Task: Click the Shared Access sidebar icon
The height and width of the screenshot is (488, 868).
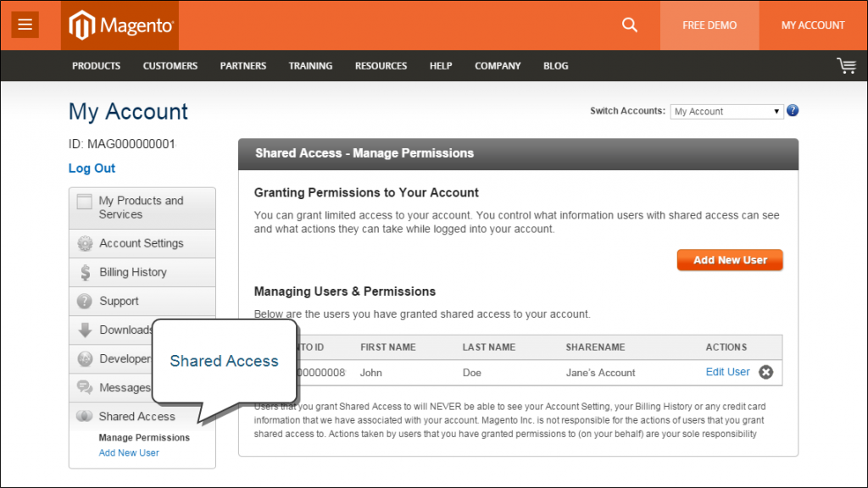Action: 84,416
